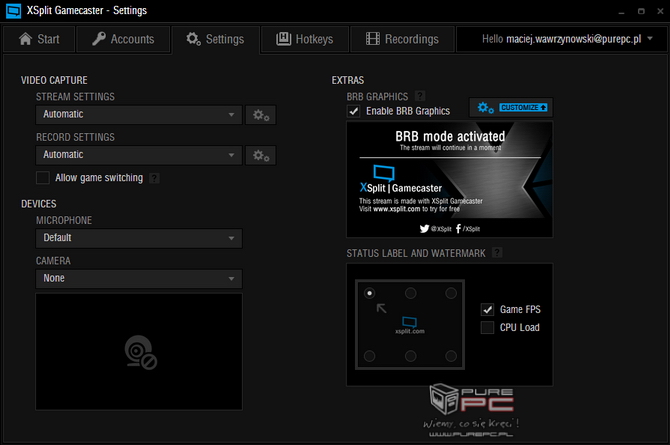Screen dimensions: 670x445
Task: Open the user account dropdown menu
Action: click(x=562, y=39)
